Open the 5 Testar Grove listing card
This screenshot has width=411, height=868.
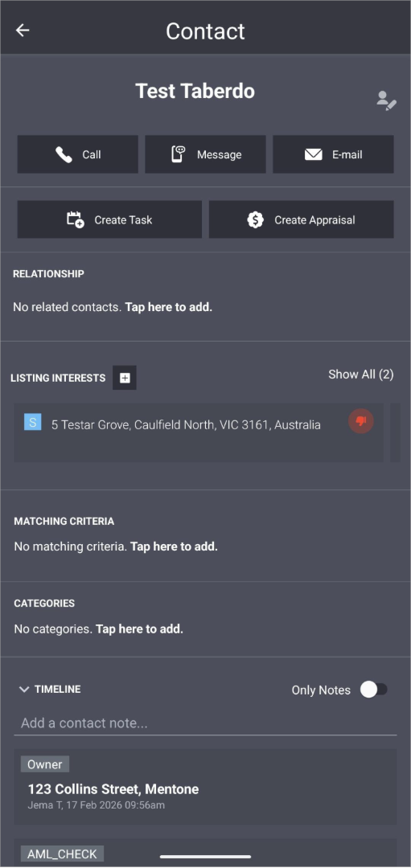pyautogui.click(x=199, y=432)
